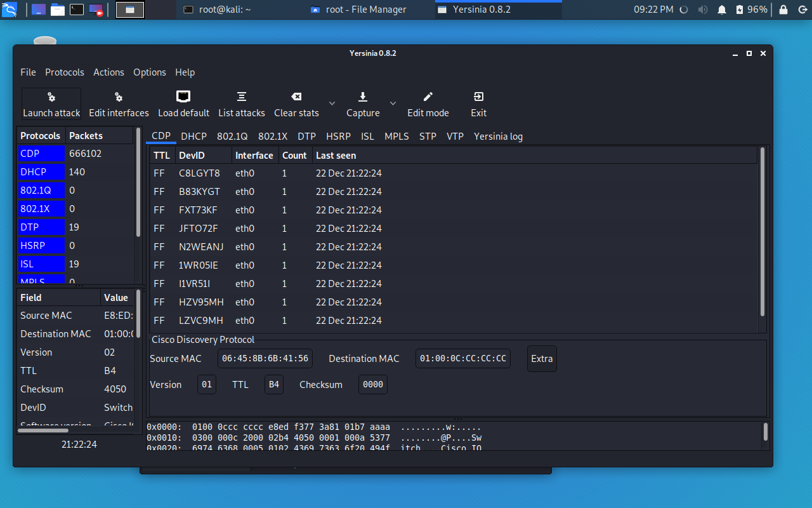Open the Protocols menu
Image resolution: width=812 pixels, height=508 pixels.
pos(64,72)
